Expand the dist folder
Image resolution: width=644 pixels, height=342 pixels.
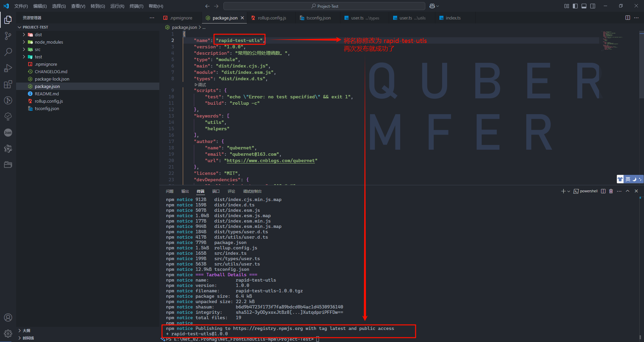[x=38, y=35]
